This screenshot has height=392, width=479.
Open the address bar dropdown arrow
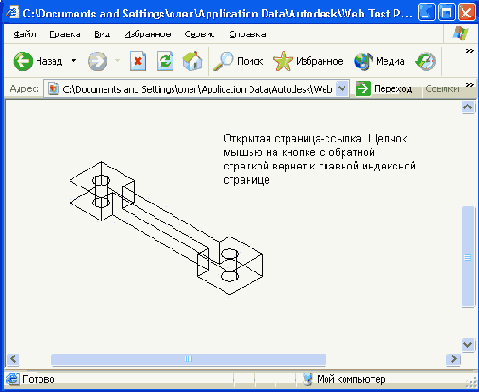pos(342,89)
